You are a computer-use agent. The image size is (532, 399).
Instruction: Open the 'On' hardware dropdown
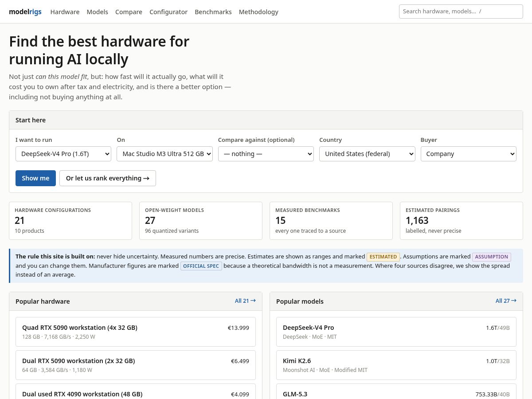(164, 154)
